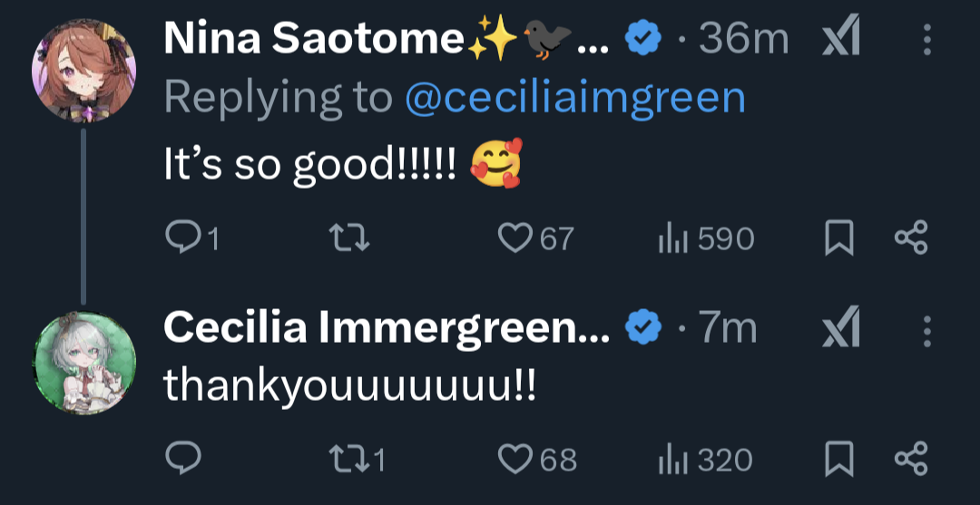Open more options menu on Nina's tweet

(x=926, y=40)
